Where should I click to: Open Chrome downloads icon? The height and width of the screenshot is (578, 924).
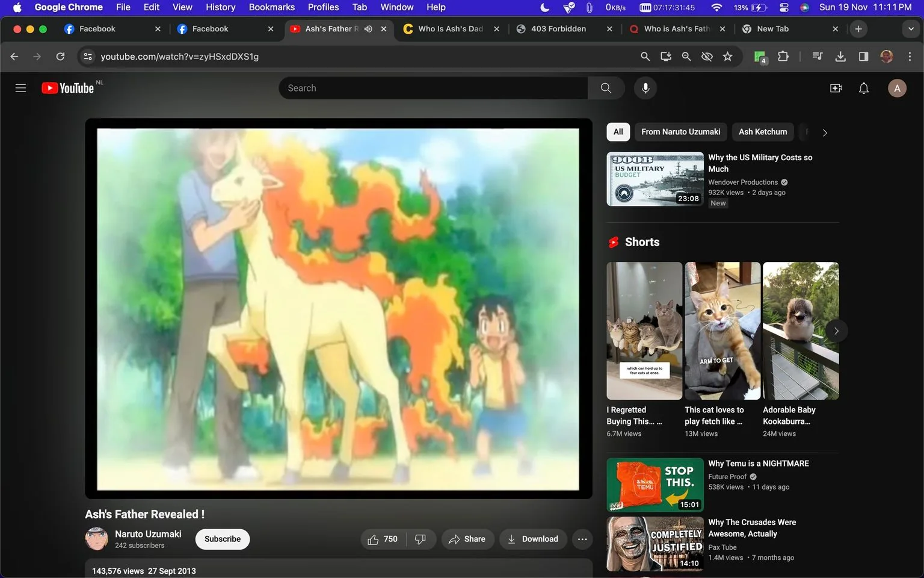tap(840, 57)
